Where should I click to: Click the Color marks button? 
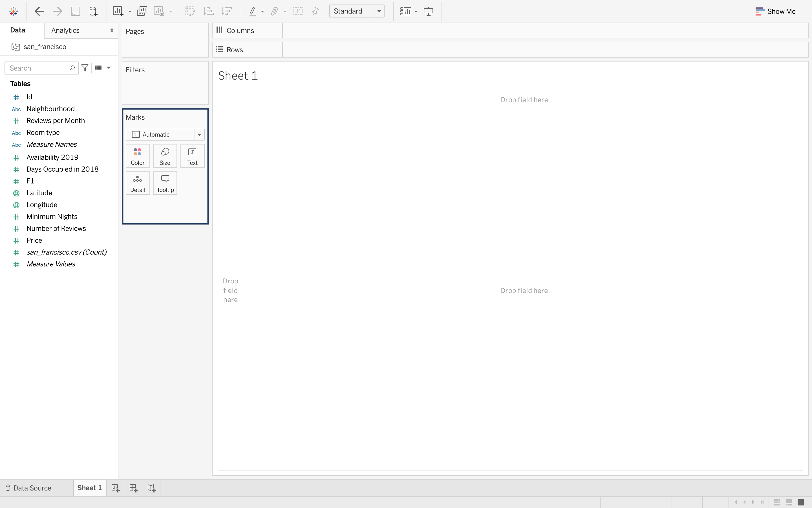(x=138, y=156)
